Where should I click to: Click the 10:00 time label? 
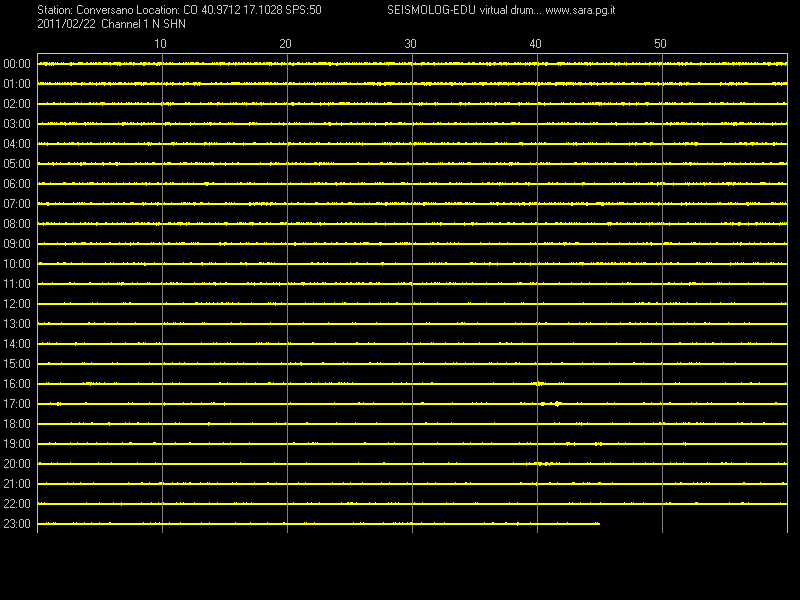click(17, 264)
